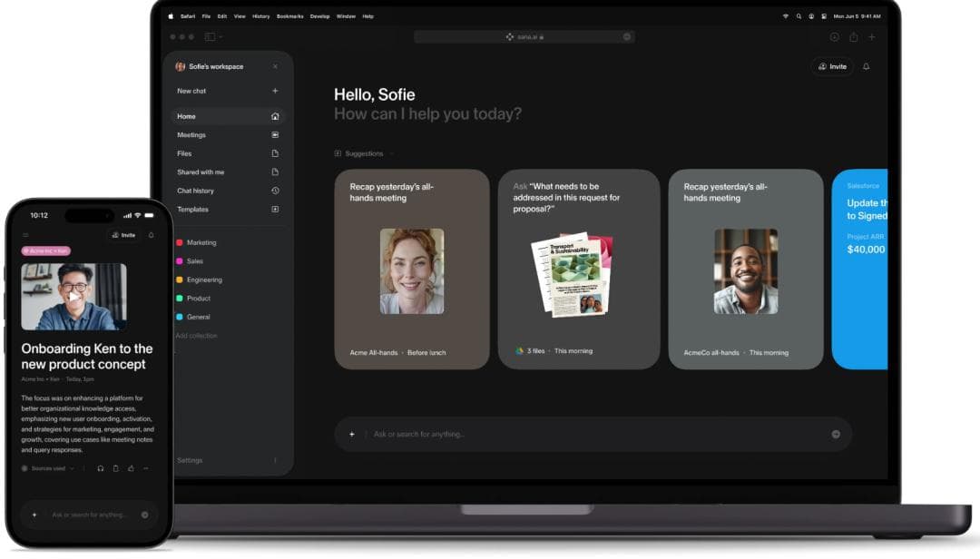Click the New chat plus icon in sidebar

tap(275, 91)
